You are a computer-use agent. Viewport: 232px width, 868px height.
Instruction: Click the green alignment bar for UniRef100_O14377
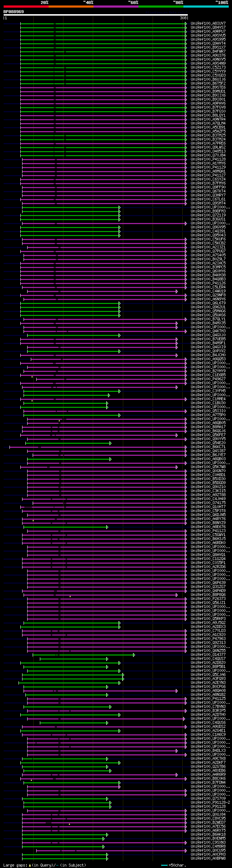click(x=84, y=655)
